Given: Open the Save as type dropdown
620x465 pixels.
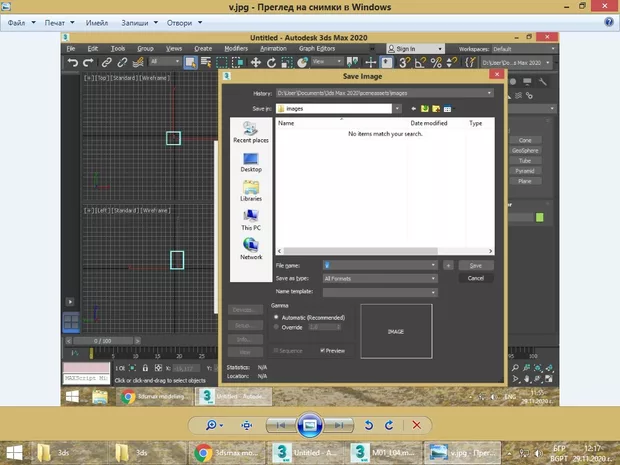Looking at the screenshot, I should pos(433,278).
